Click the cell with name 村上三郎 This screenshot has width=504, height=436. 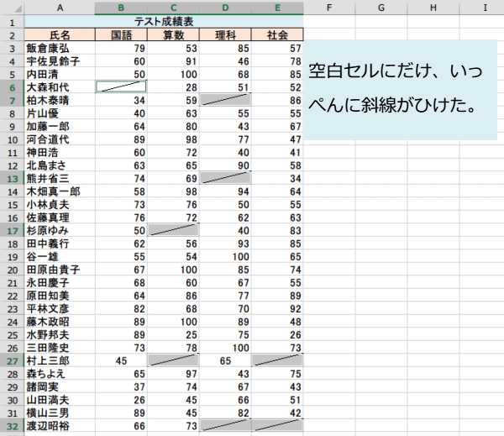[60, 360]
